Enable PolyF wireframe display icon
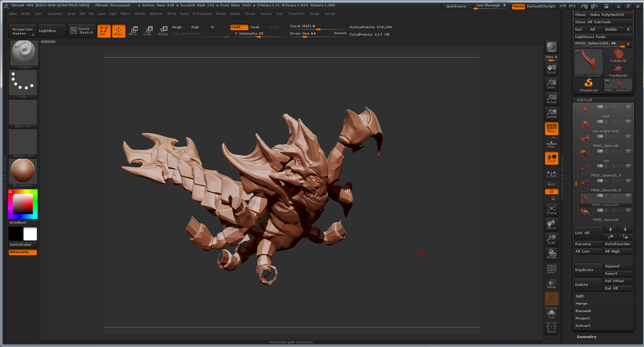This screenshot has width=644, height=347. [551, 269]
